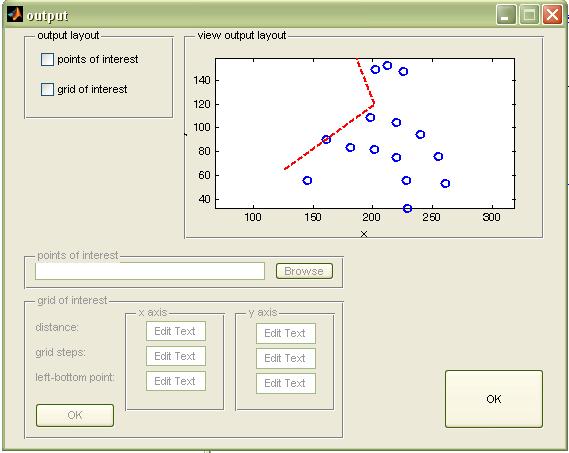Click the MATLAB icon in title bar
Image resolution: width=569 pixels, height=453 pixels.
(x=15, y=15)
